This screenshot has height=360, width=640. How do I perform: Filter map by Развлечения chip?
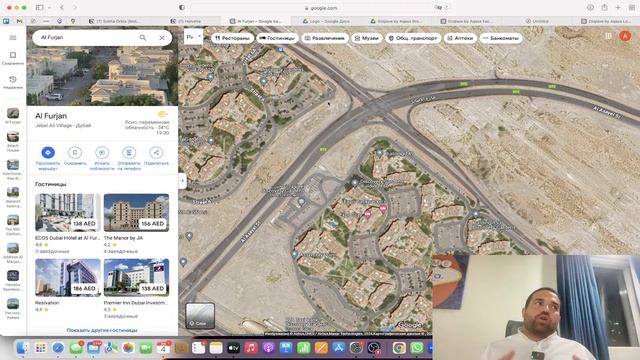pyautogui.click(x=324, y=38)
